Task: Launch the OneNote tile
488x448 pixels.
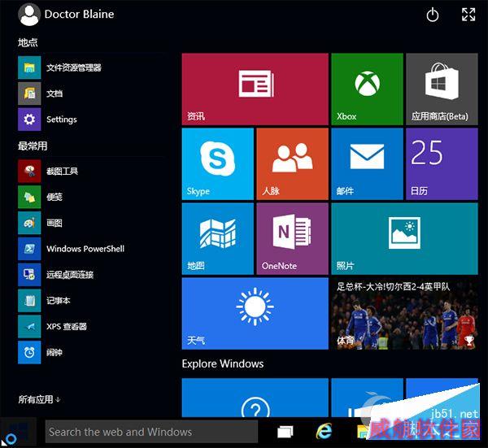Action: point(293,238)
